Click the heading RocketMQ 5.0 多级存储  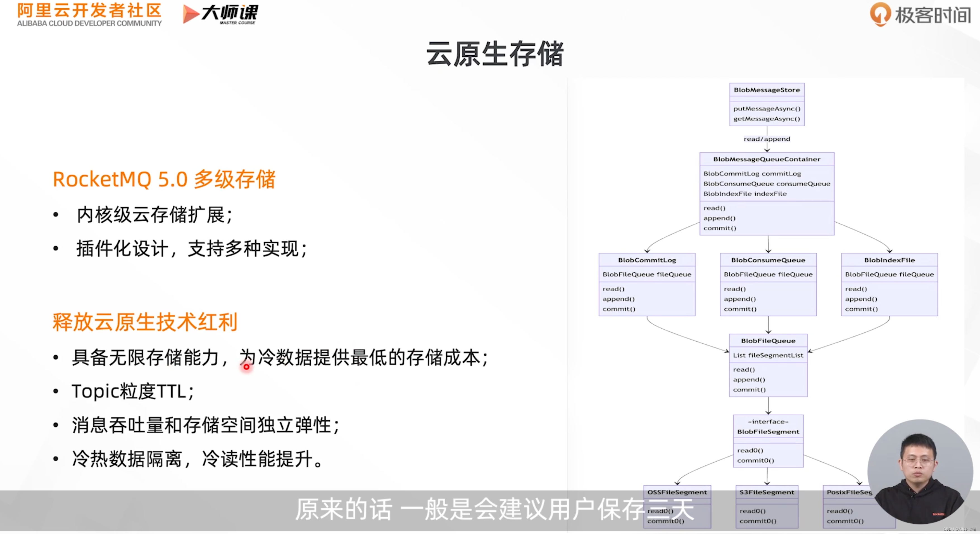pos(164,179)
